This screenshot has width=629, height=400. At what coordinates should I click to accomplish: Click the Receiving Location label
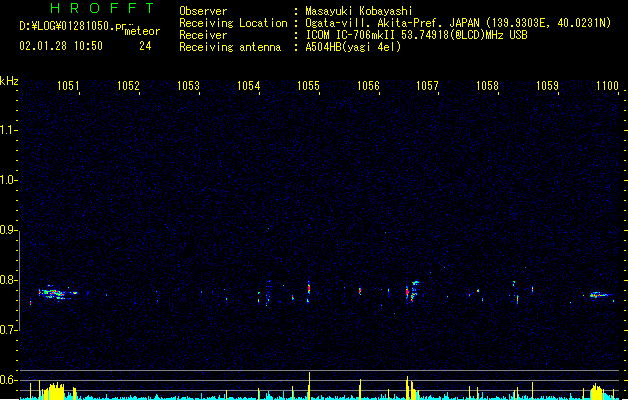click(x=233, y=23)
